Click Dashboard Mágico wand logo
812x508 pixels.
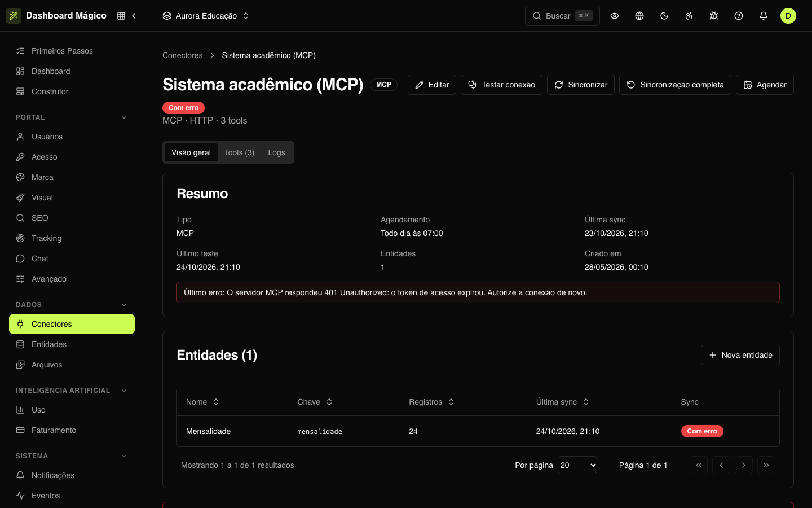click(14, 16)
